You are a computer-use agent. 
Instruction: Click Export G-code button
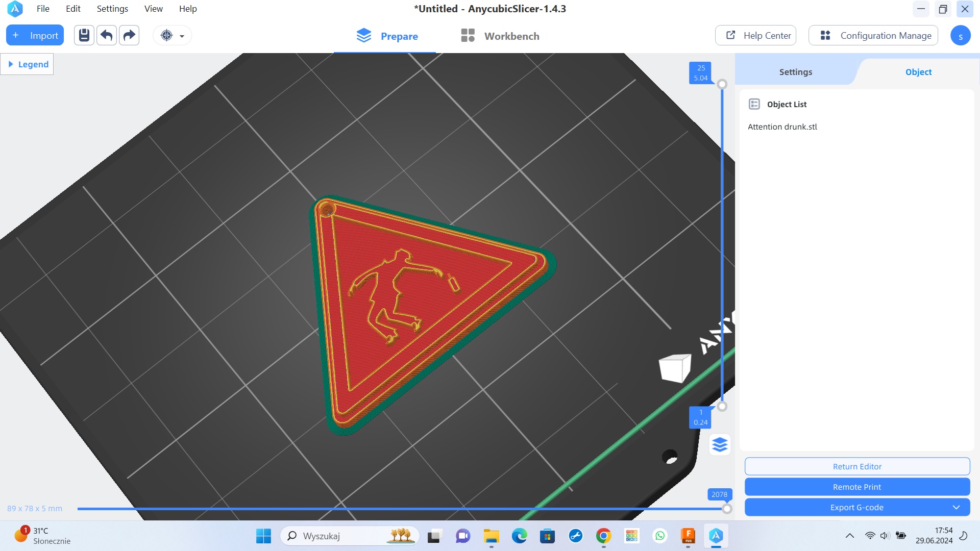coord(856,507)
